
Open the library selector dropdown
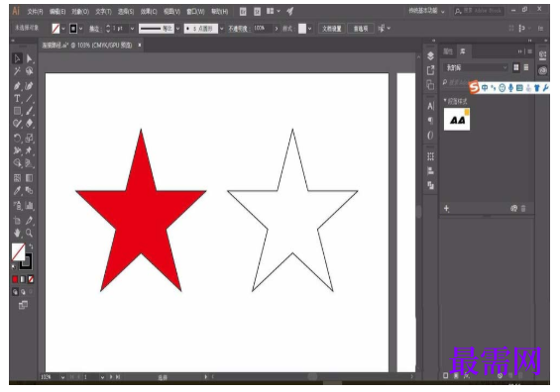(x=476, y=67)
